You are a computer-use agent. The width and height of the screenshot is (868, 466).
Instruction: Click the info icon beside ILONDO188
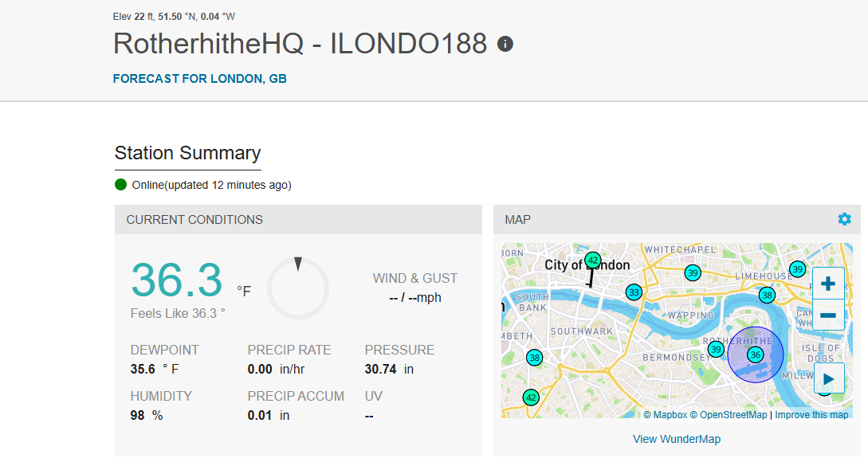point(505,44)
